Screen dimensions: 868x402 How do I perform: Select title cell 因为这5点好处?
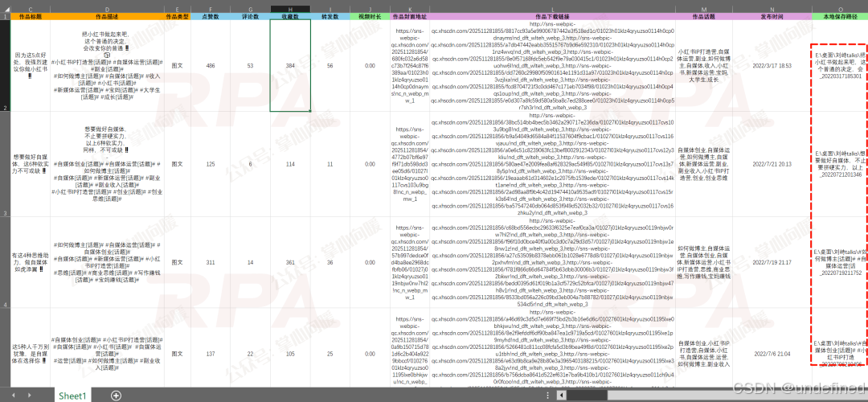point(30,66)
